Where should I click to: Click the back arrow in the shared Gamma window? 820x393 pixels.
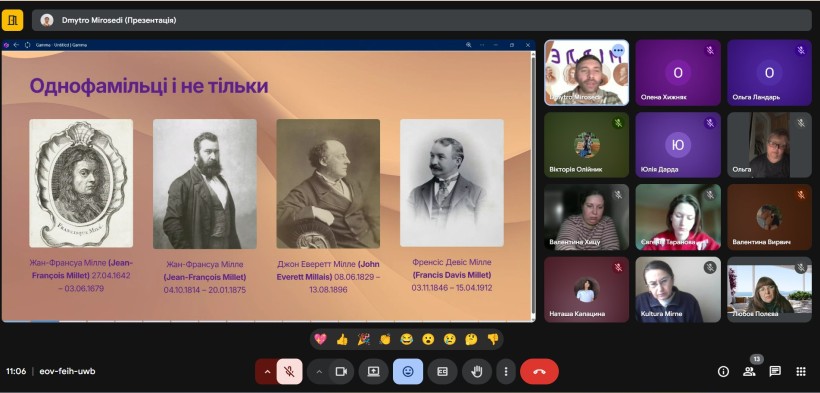click(16, 45)
